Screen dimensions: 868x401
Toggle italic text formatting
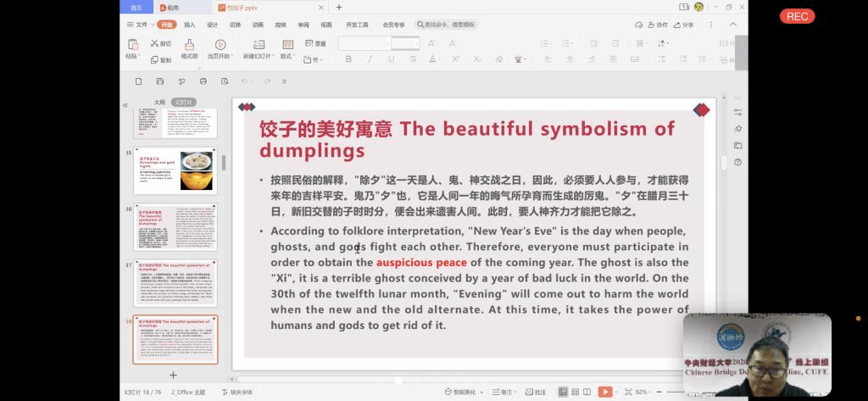coord(370,59)
